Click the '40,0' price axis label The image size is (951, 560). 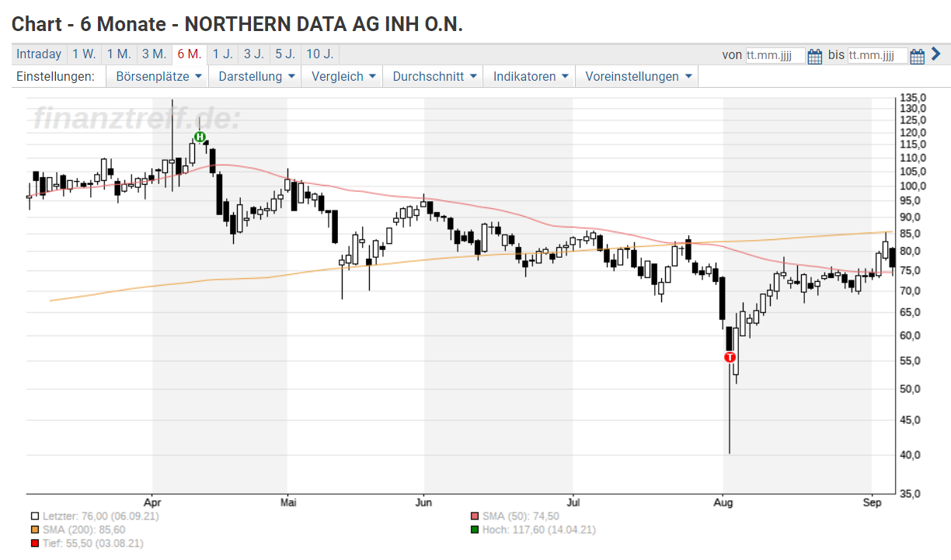click(x=911, y=455)
